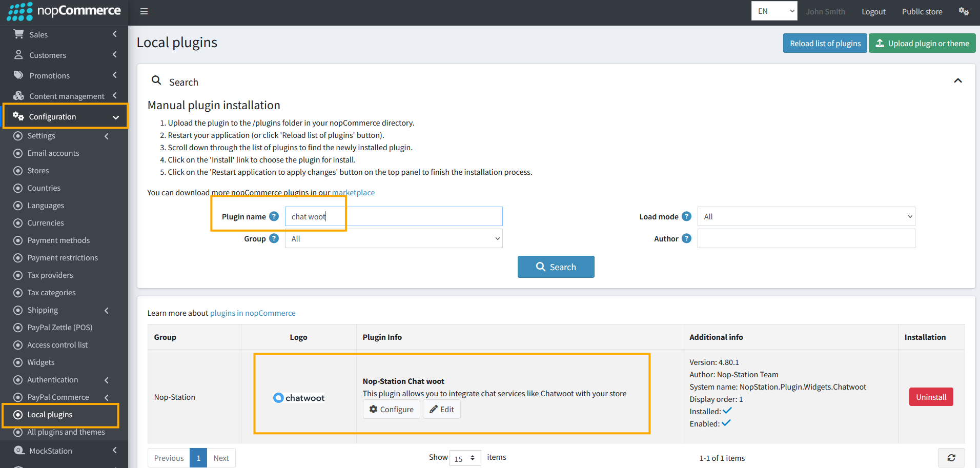Open the EN language selector
980x468 pixels.
(774, 11)
